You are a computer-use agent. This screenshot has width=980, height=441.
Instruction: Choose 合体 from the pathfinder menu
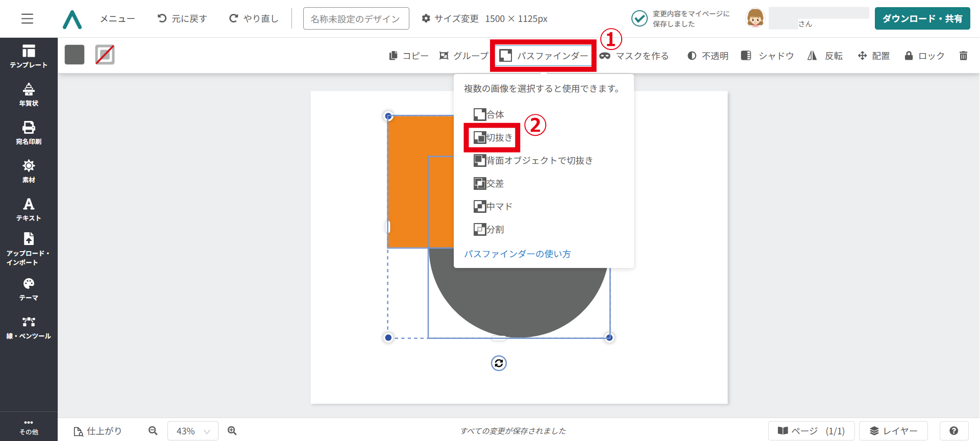(x=489, y=114)
